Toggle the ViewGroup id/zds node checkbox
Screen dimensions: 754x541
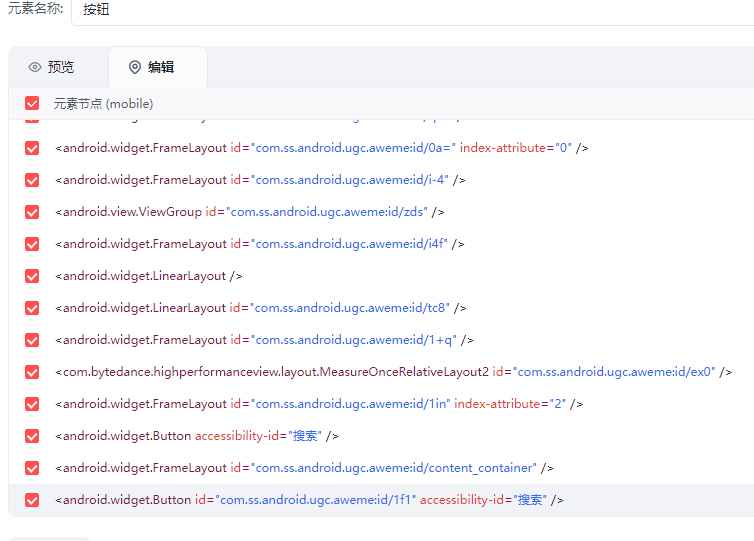tap(32, 212)
